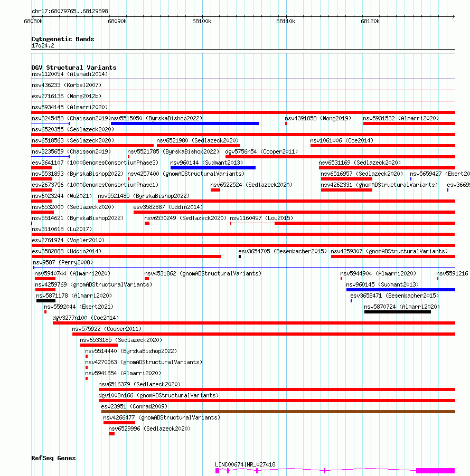The height and width of the screenshot is (476, 470).
Task: Select nsv6518563 (Sedlazeck2020) variant
Action: [73, 140]
